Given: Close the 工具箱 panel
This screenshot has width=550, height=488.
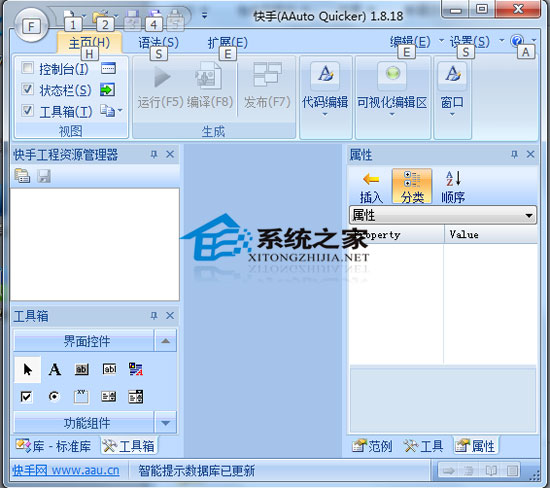Looking at the screenshot, I should point(170,316).
